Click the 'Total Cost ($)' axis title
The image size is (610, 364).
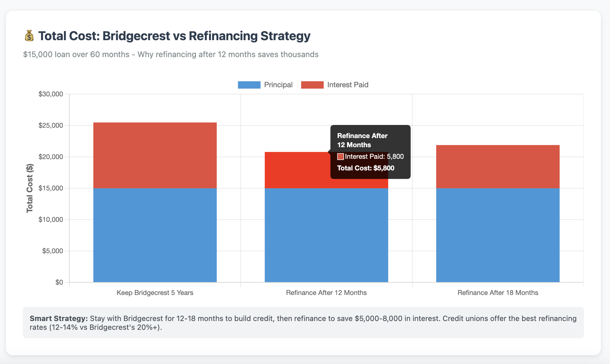(30, 188)
